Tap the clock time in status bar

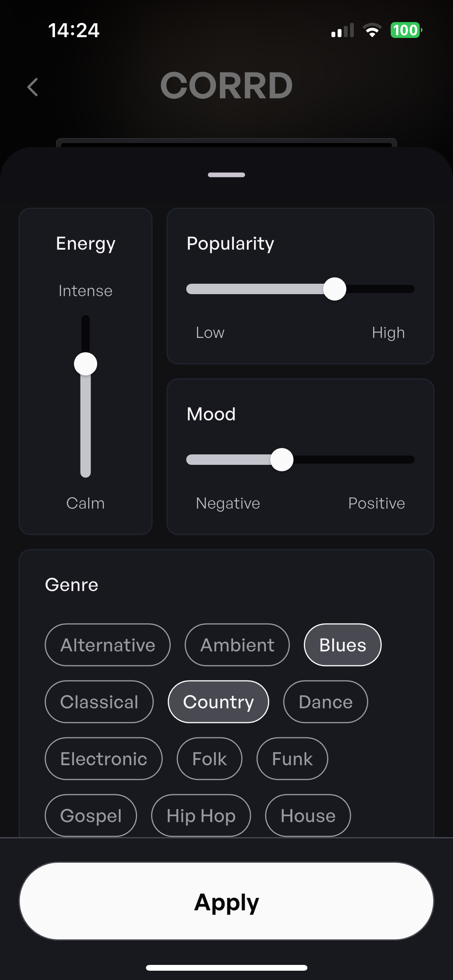(x=74, y=30)
